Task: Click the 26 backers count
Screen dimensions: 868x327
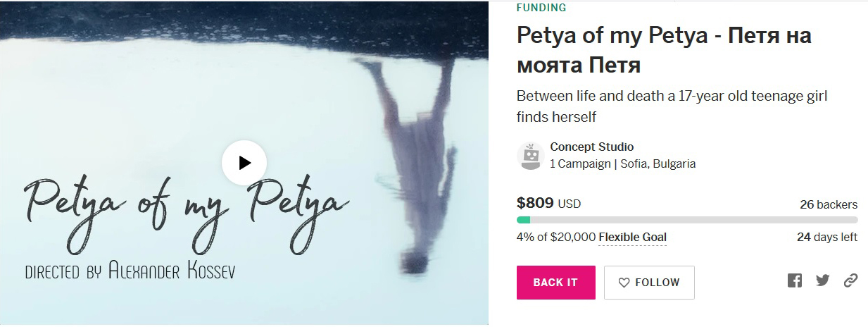Action: (x=828, y=205)
